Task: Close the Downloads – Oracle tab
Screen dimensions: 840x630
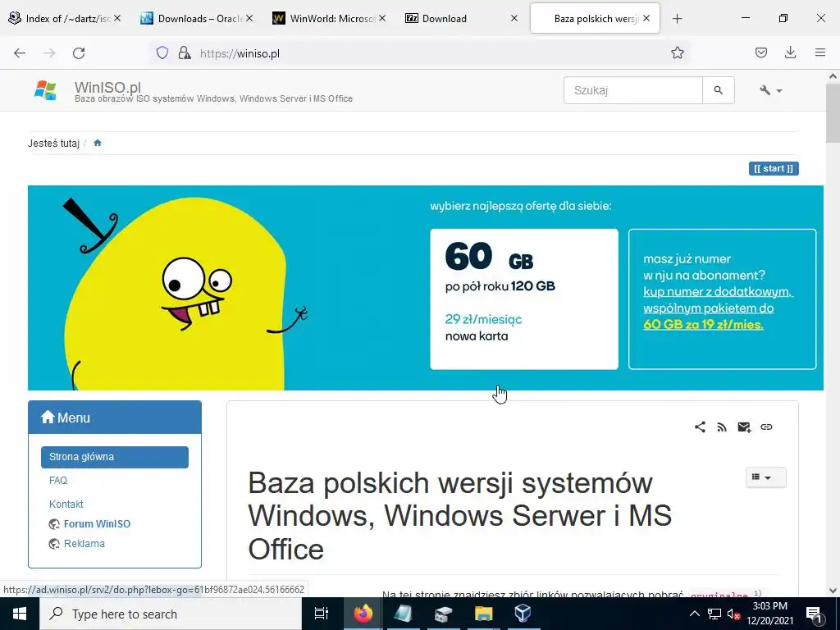Action: [x=249, y=18]
